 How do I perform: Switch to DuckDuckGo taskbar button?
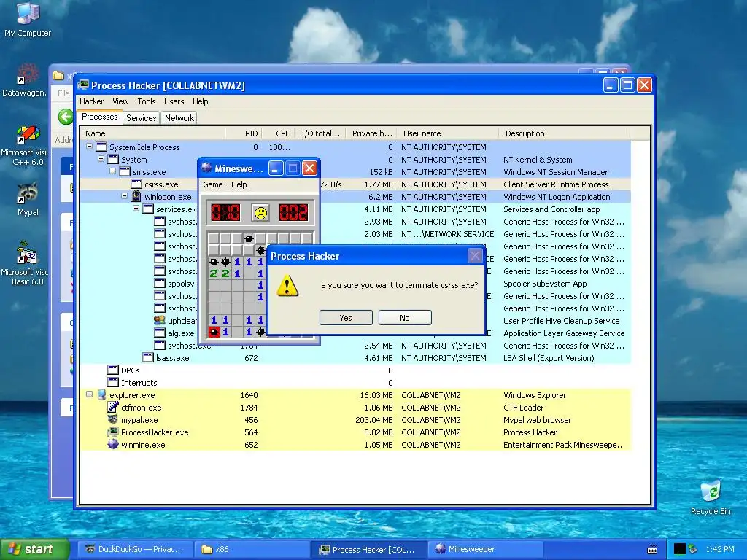[135, 550]
